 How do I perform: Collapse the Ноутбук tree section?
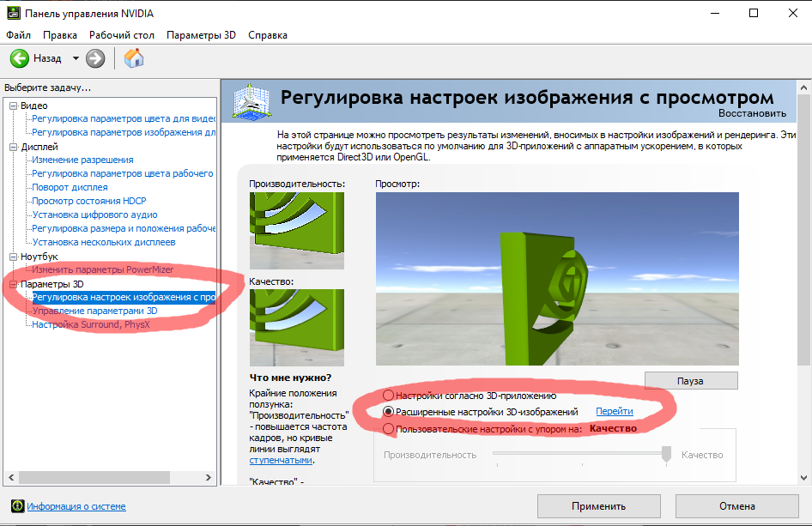coord(14,257)
